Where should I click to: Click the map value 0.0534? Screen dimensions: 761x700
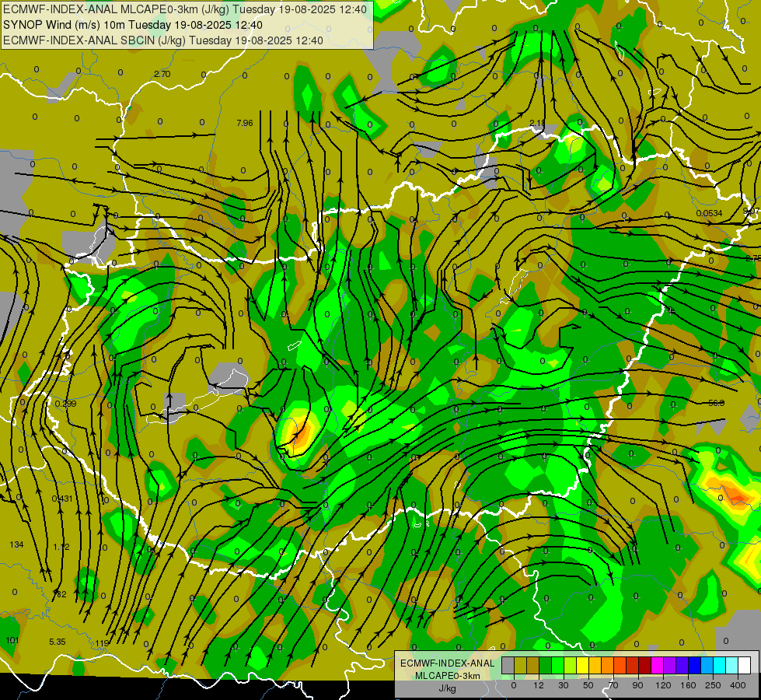pyautogui.click(x=709, y=213)
